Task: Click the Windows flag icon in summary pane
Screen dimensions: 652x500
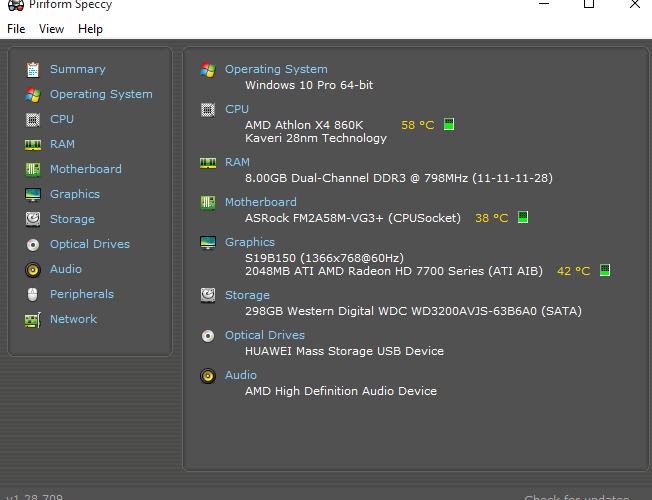Action: tap(208, 69)
